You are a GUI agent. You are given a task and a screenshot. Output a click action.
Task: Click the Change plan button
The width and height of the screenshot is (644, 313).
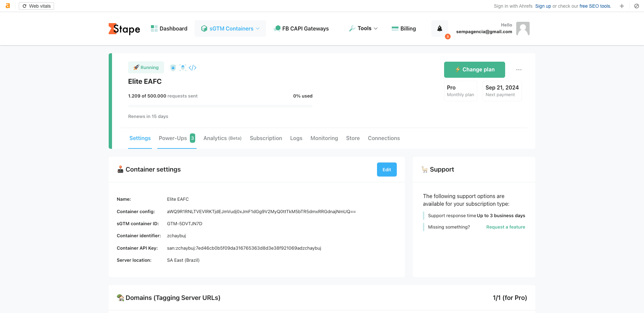click(475, 70)
